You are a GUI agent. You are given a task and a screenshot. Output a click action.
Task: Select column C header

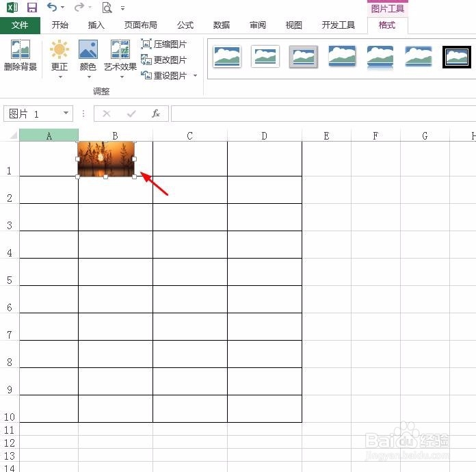pyautogui.click(x=190, y=135)
